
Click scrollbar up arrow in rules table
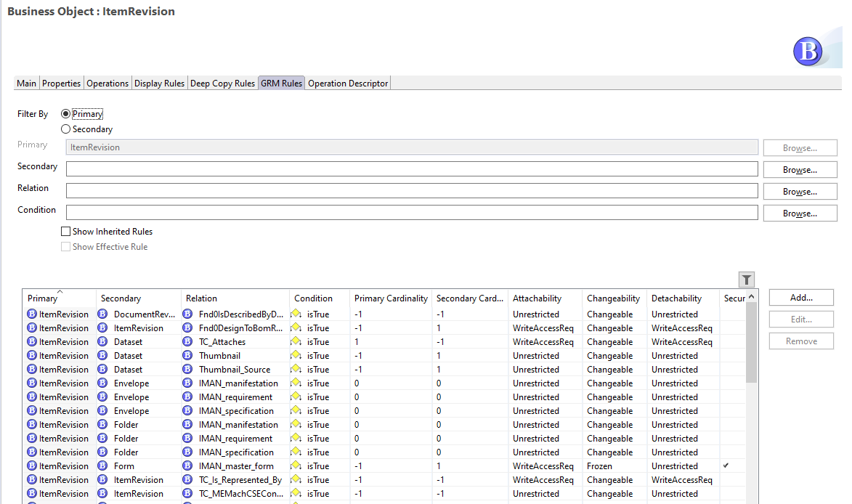point(752,296)
